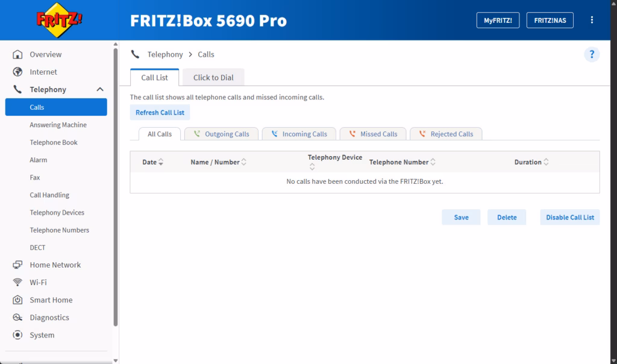Click the Home Network devices icon

point(17,265)
